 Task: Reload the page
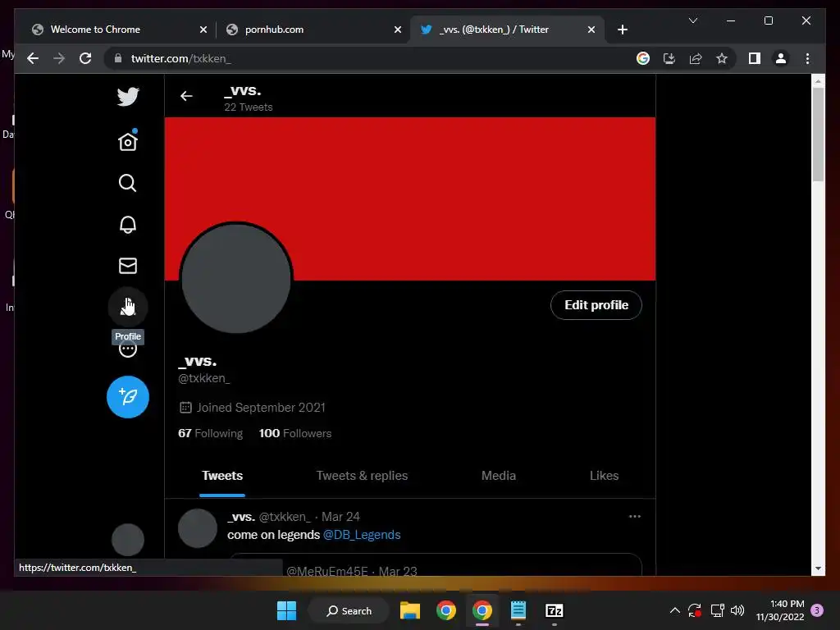pyautogui.click(x=85, y=58)
